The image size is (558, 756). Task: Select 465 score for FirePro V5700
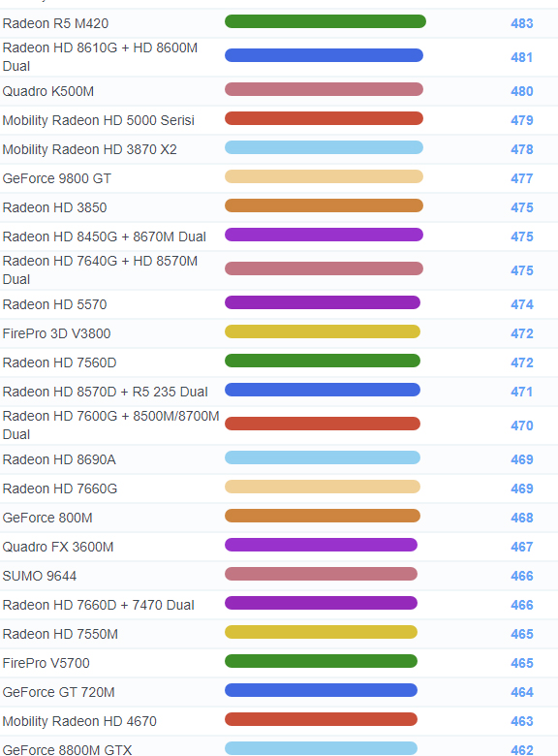pos(522,663)
